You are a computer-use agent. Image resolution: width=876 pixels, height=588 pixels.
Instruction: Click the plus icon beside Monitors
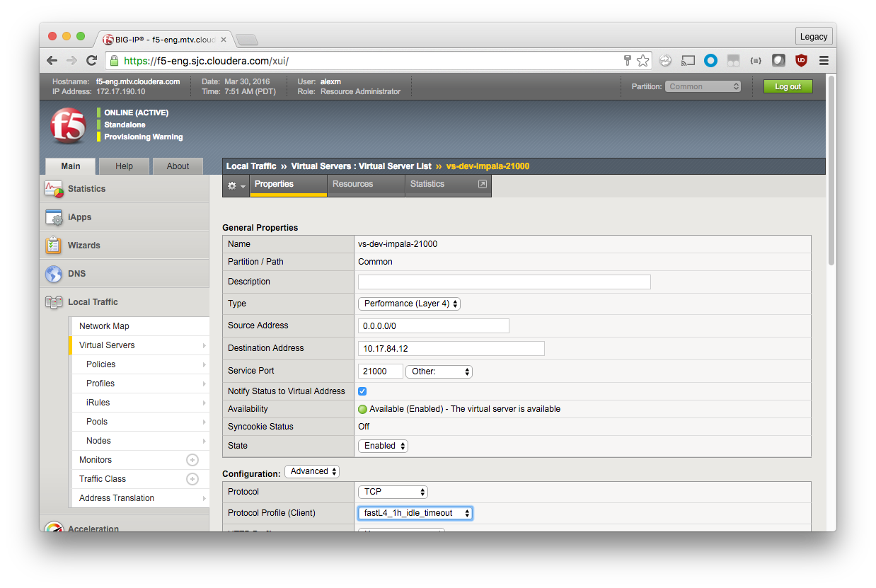click(x=192, y=460)
